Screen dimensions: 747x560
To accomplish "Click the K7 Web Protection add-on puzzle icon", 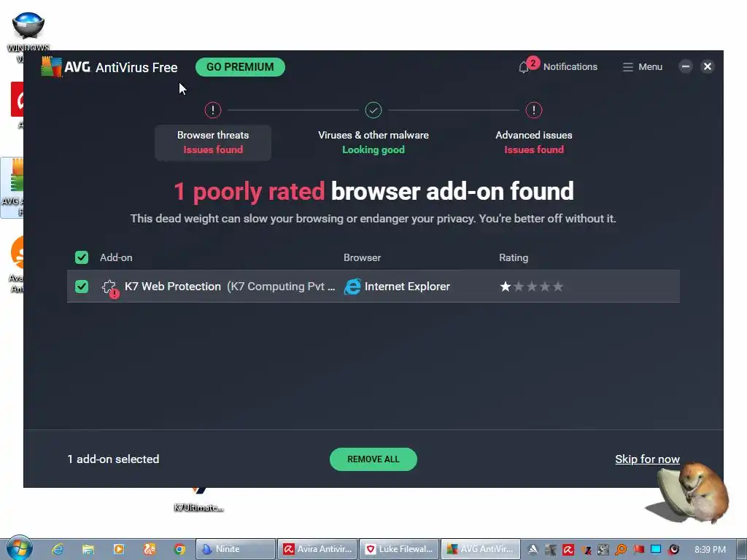I will 109,287.
